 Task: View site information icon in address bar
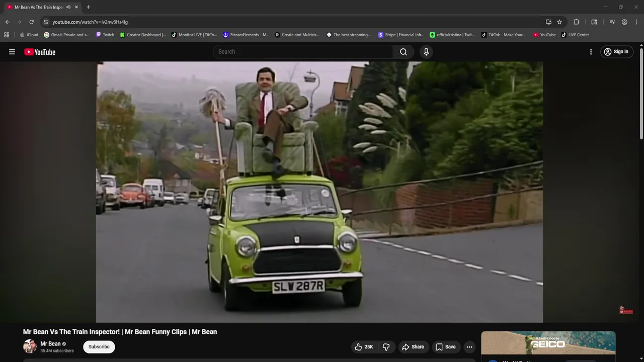pyautogui.click(x=46, y=22)
